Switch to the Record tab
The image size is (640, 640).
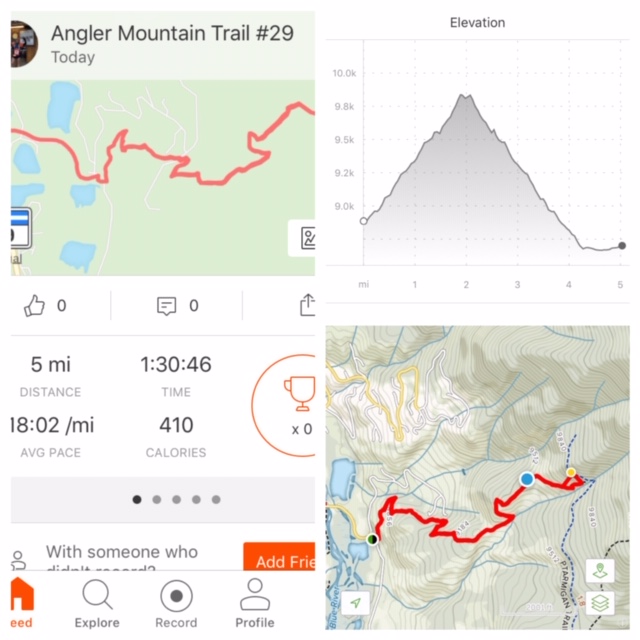pos(176,605)
